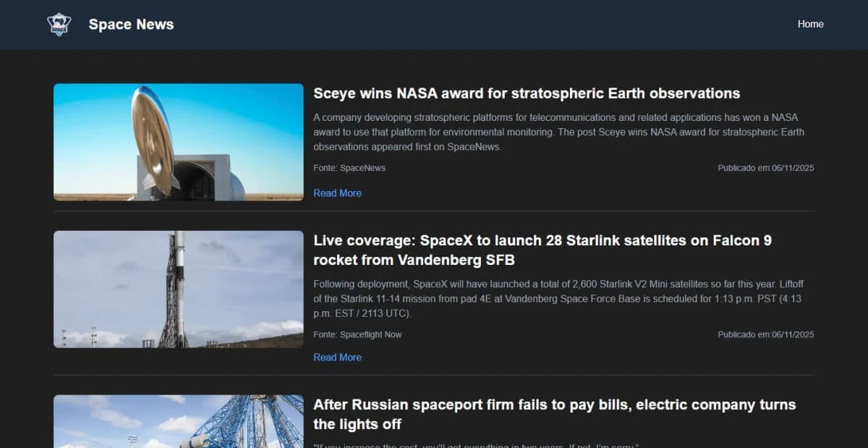The height and width of the screenshot is (448, 868).
Task: Click the publication date on the Sceye article
Action: click(765, 168)
